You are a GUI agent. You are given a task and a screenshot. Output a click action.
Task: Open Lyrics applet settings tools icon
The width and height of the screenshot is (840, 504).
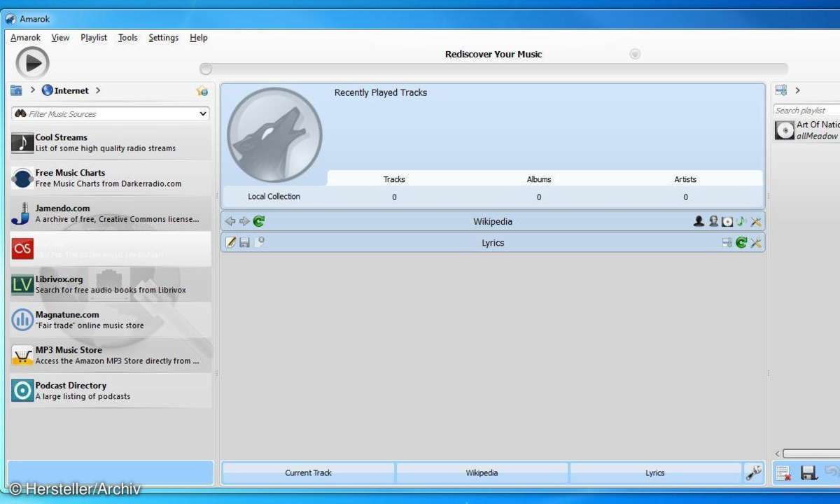[x=756, y=243]
